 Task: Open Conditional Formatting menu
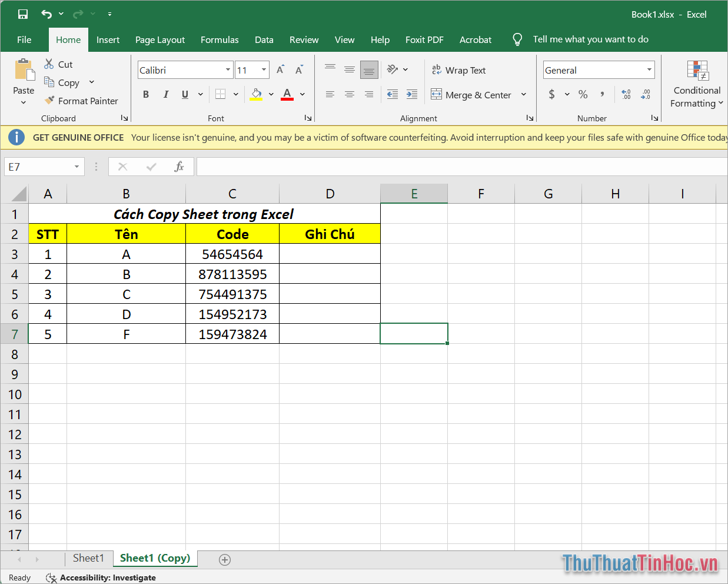tap(697, 84)
